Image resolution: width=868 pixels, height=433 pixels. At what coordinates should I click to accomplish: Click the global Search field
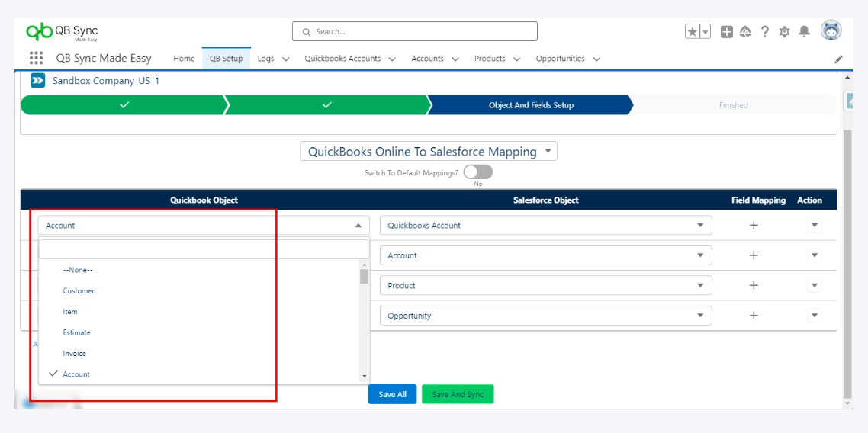(x=415, y=31)
